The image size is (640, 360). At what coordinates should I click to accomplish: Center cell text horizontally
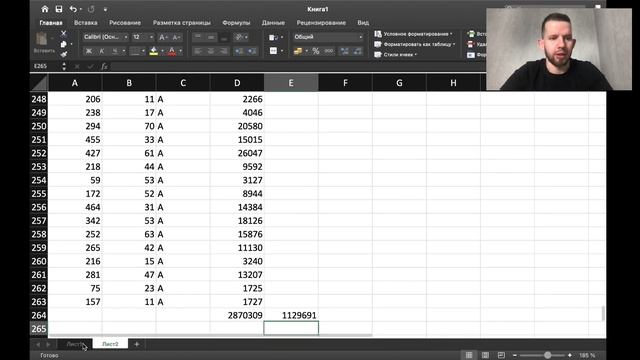point(211,51)
